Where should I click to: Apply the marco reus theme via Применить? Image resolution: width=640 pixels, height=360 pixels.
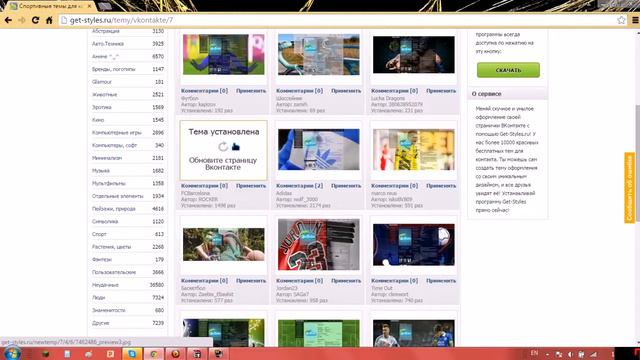click(441, 186)
